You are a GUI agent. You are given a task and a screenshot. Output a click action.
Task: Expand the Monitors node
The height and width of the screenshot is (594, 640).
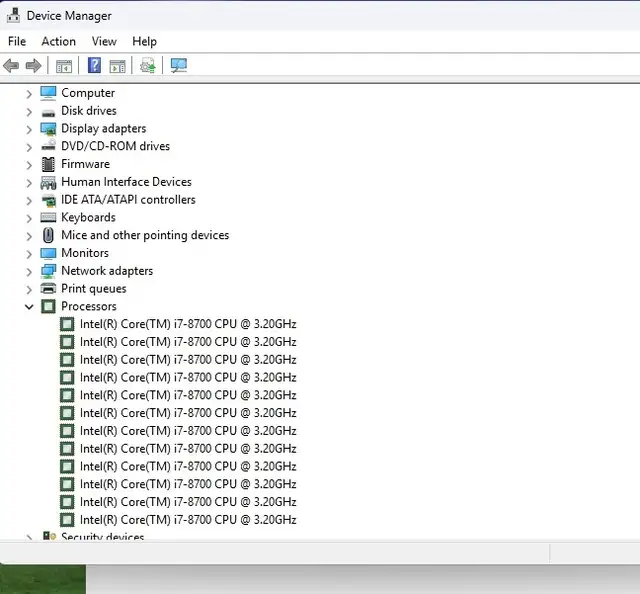tap(29, 254)
